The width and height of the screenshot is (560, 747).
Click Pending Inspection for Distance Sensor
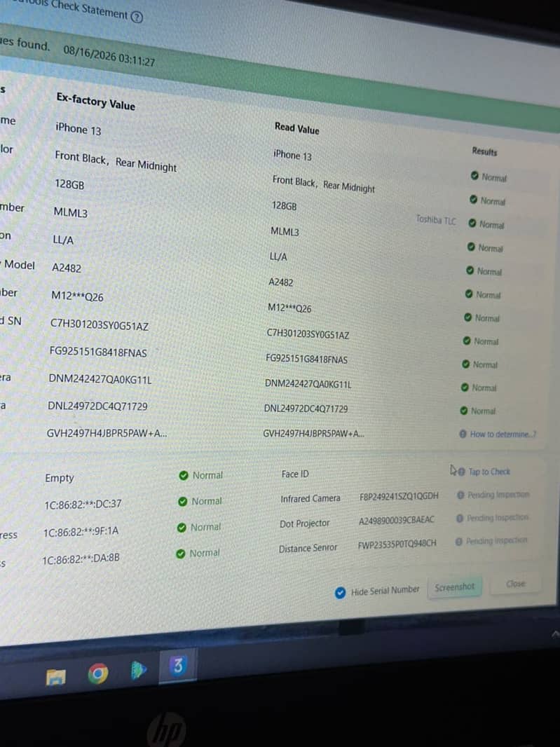496,541
